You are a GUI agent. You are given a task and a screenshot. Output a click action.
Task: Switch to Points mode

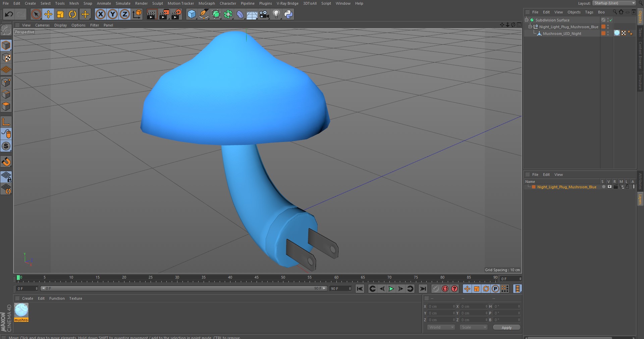6,82
